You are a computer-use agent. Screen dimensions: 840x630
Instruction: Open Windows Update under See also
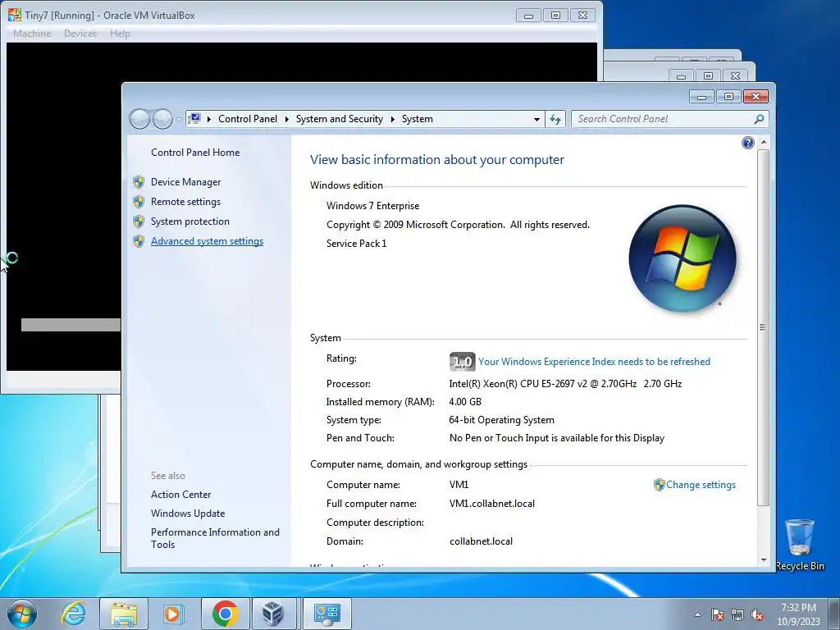[x=188, y=514]
